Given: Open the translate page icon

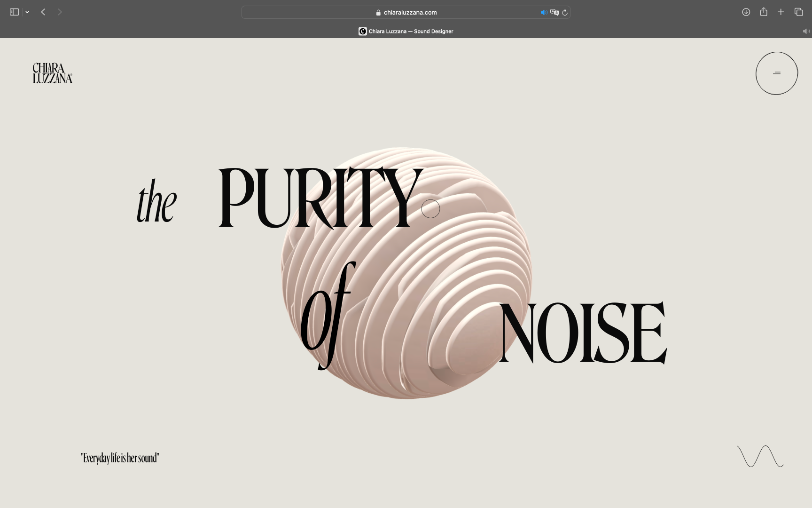Looking at the screenshot, I should pos(554,13).
